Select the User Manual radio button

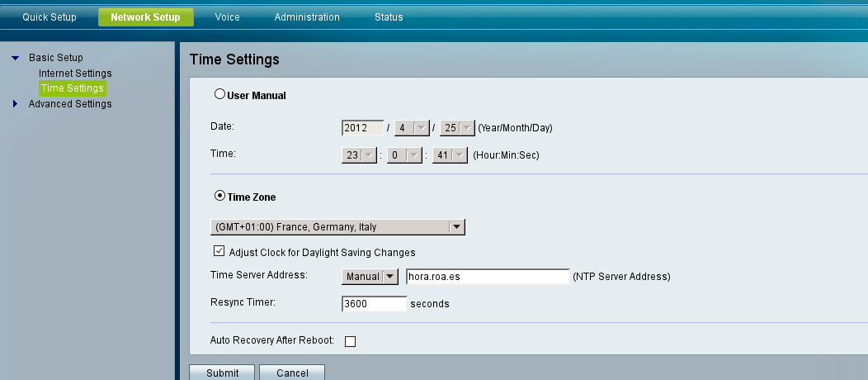[x=220, y=94]
